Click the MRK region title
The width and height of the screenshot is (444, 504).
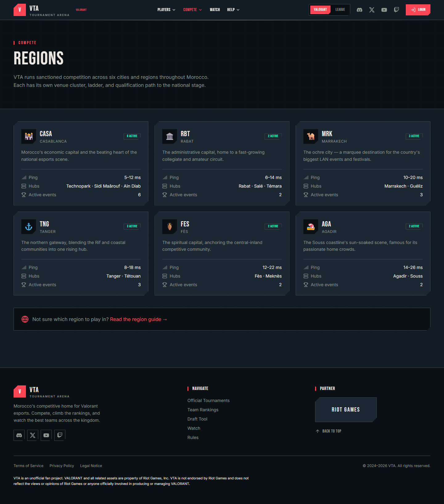327,134
